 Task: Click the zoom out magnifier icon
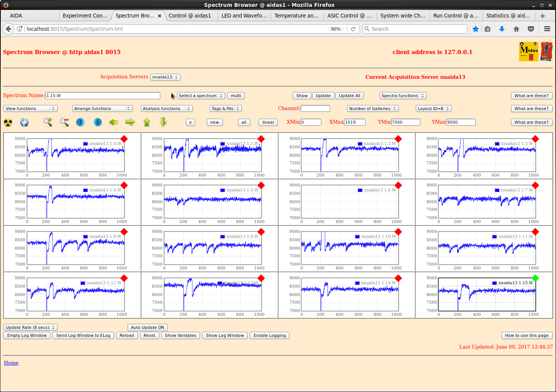click(x=64, y=122)
